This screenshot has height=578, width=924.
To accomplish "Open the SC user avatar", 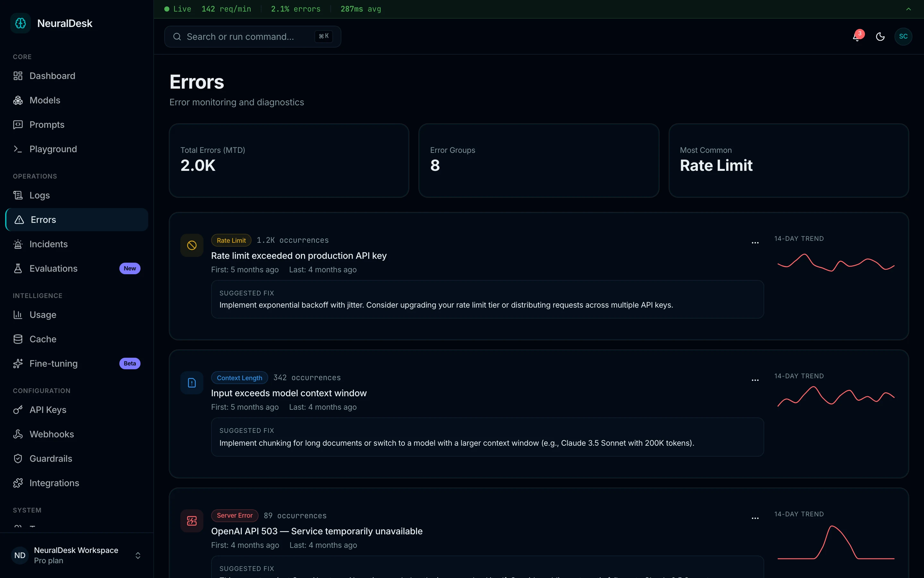I will 903,37.
